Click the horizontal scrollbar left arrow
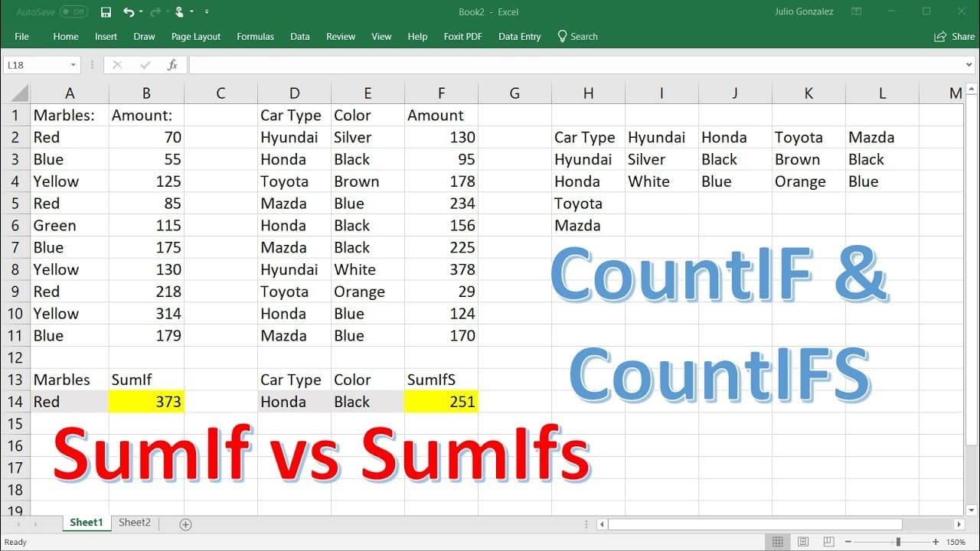The height and width of the screenshot is (551, 980). tap(603, 524)
